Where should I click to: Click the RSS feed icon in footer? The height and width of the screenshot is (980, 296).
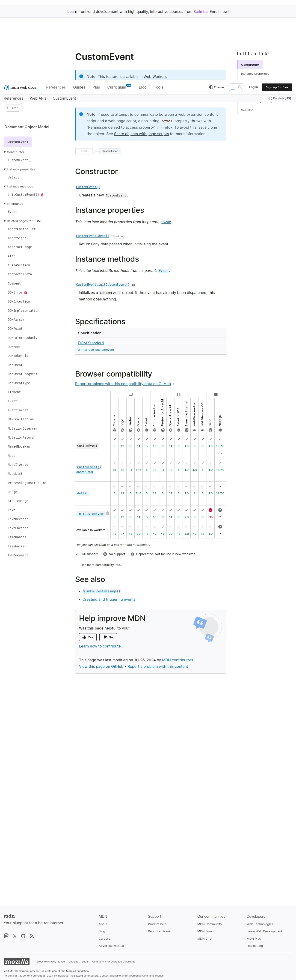(32, 935)
